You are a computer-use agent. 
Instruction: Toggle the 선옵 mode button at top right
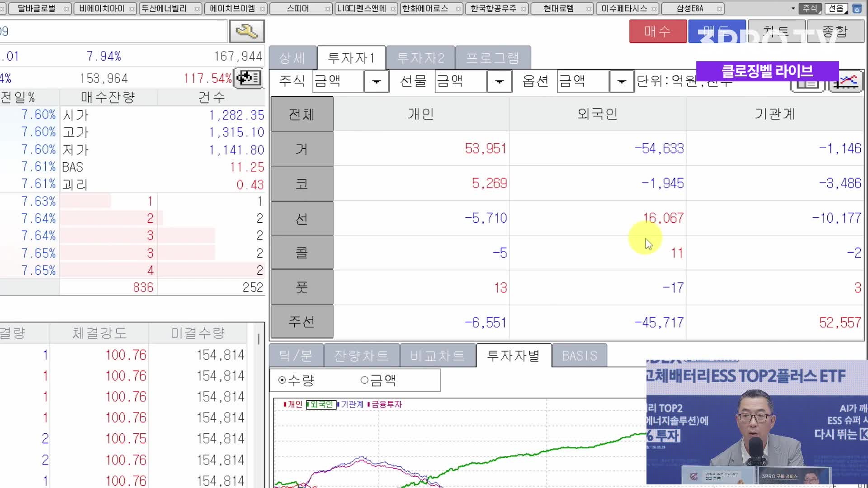click(x=836, y=9)
